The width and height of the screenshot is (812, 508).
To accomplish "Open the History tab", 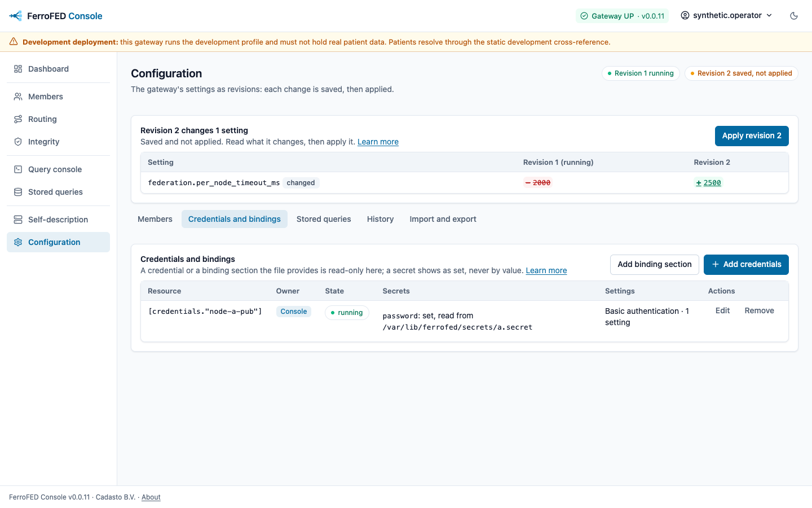I will tap(381, 219).
